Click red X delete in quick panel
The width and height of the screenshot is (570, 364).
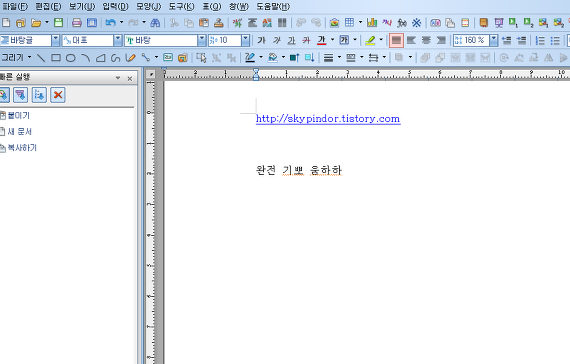[x=58, y=95]
